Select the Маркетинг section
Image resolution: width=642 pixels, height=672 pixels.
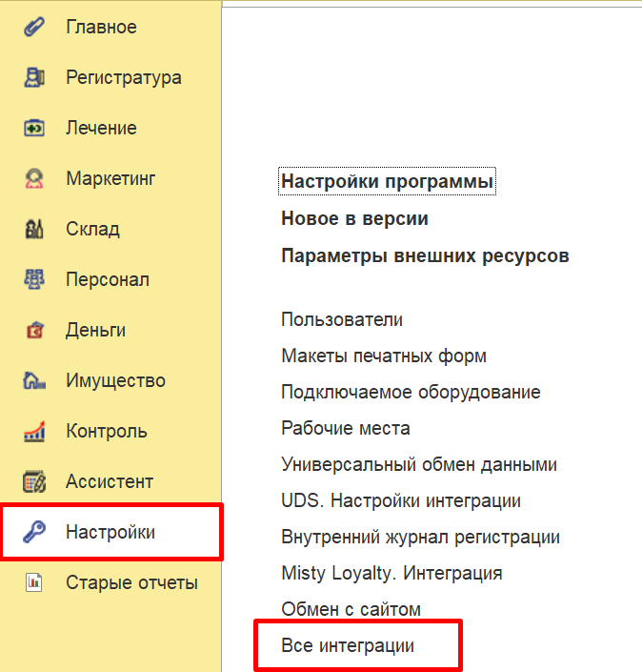tap(110, 178)
